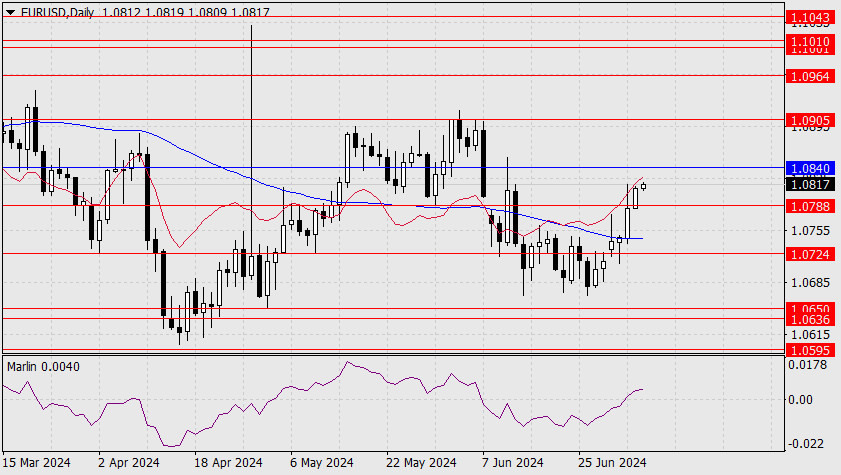The height and width of the screenshot is (475, 841).
Task: Select the 1.0905 red price level label
Action: tap(810, 121)
